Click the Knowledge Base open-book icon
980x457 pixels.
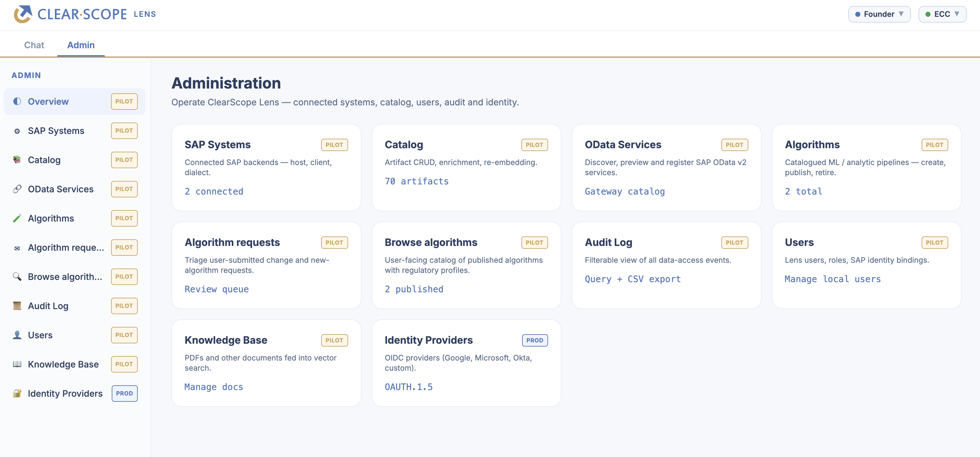(17, 364)
